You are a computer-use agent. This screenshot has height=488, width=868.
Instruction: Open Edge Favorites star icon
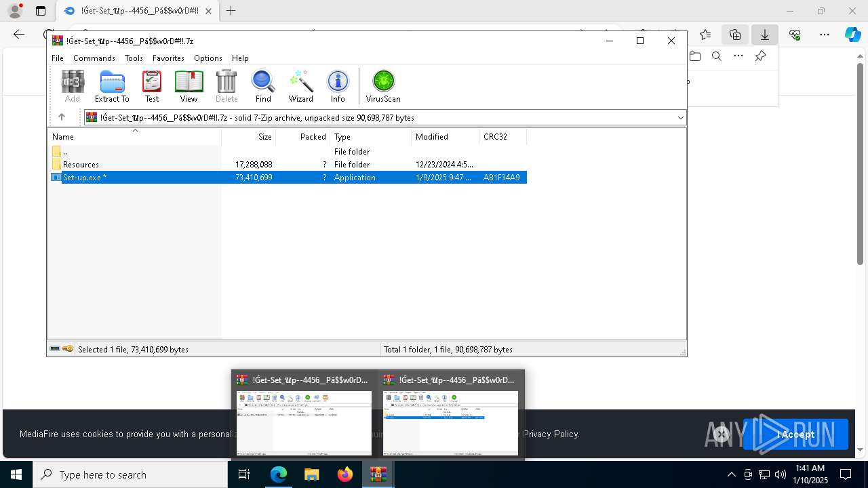point(705,35)
